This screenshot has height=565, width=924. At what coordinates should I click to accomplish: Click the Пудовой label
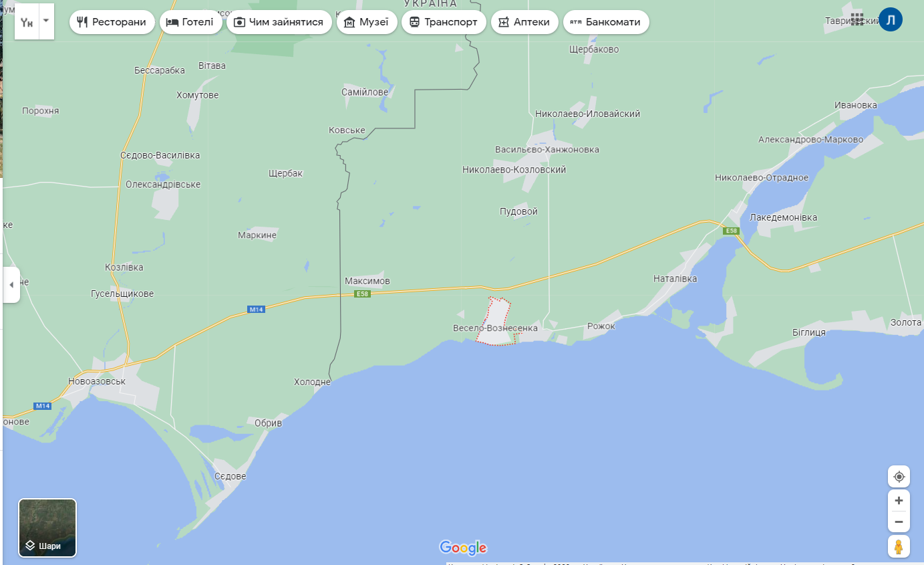[518, 212]
